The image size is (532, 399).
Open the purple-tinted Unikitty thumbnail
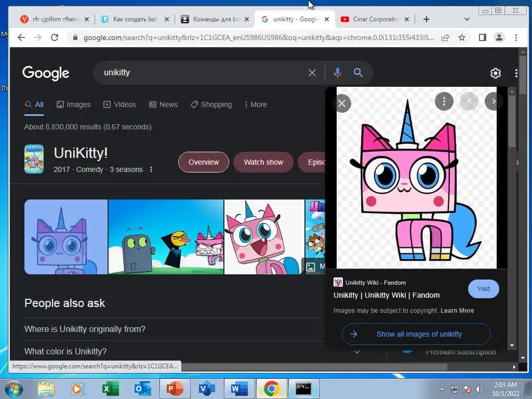coord(66,237)
